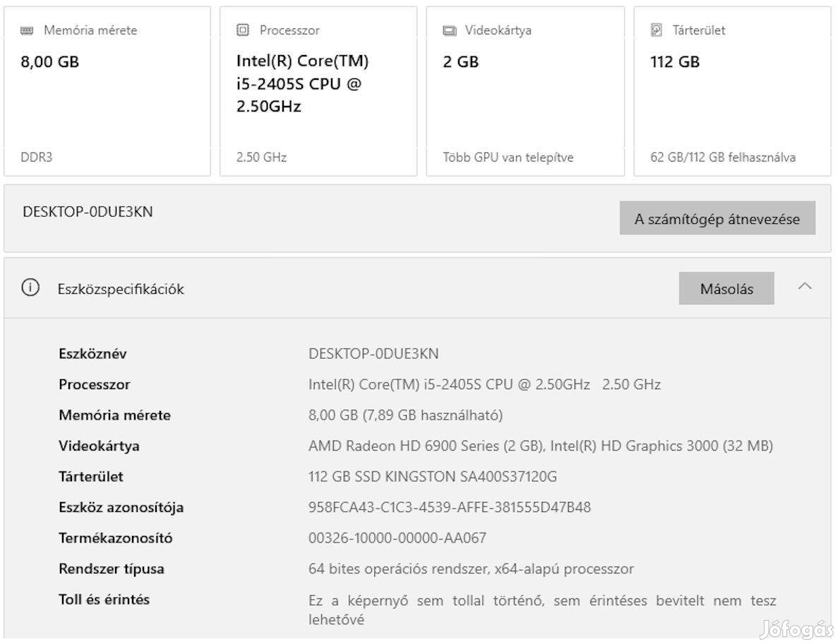840x644 pixels.
Task: Select the GPU card labeled 2 GB
Action: (x=525, y=90)
